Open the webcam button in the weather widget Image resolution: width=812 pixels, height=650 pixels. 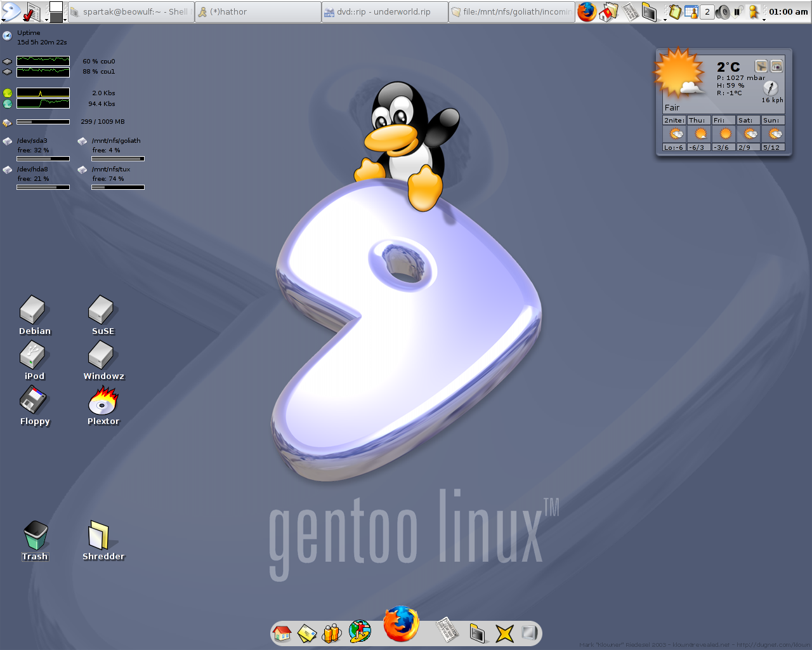776,66
